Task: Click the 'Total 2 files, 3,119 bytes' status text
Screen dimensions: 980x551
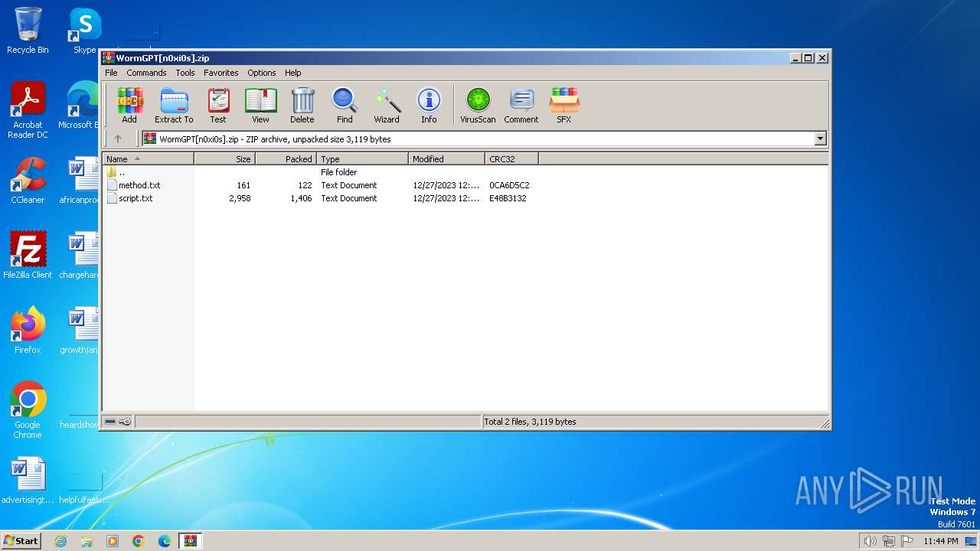Action: (530, 422)
